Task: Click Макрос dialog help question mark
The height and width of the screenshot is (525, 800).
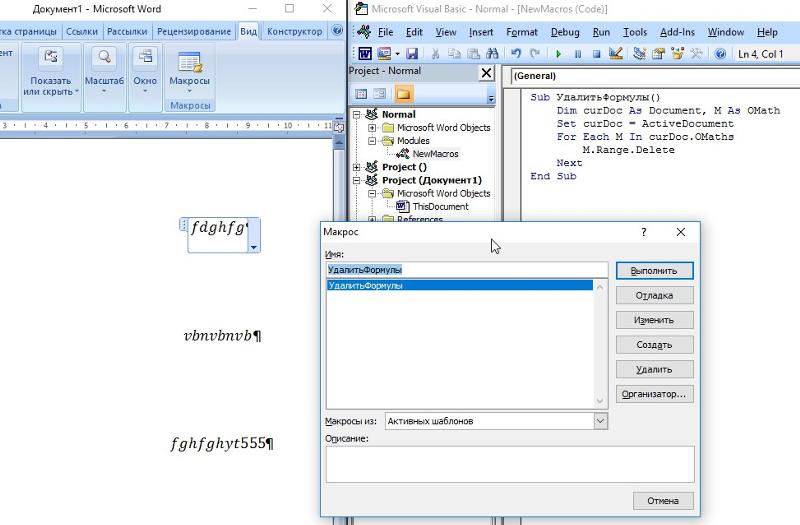Action: (x=644, y=232)
